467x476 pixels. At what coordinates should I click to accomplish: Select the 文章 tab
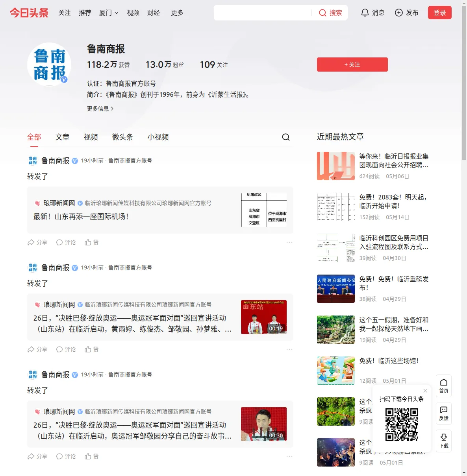[x=63, y=137]
